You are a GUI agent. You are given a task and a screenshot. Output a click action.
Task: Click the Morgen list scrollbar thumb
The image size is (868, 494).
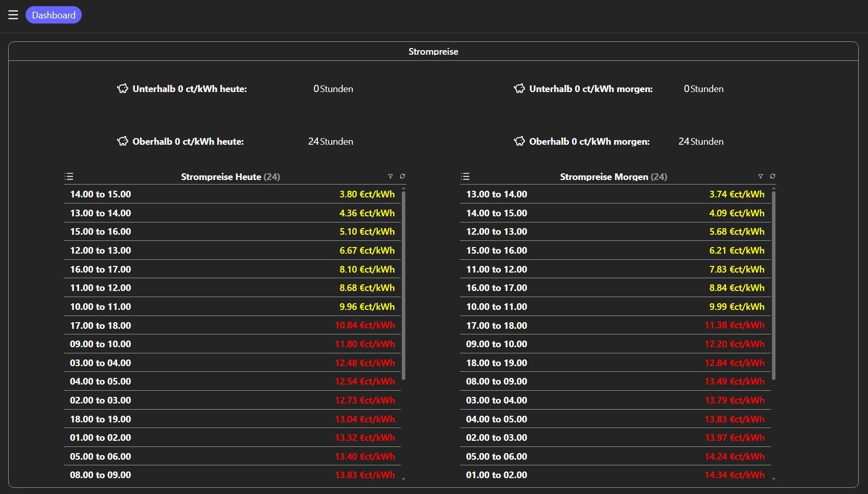773,285
